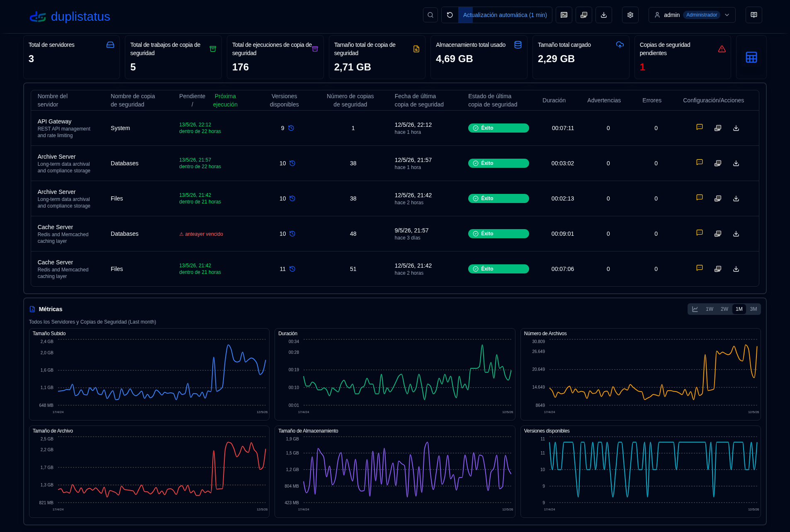Viewport: 790px width, 532px height.
Task: Click the duplistatus logo link
Action: tap(70, 17)
